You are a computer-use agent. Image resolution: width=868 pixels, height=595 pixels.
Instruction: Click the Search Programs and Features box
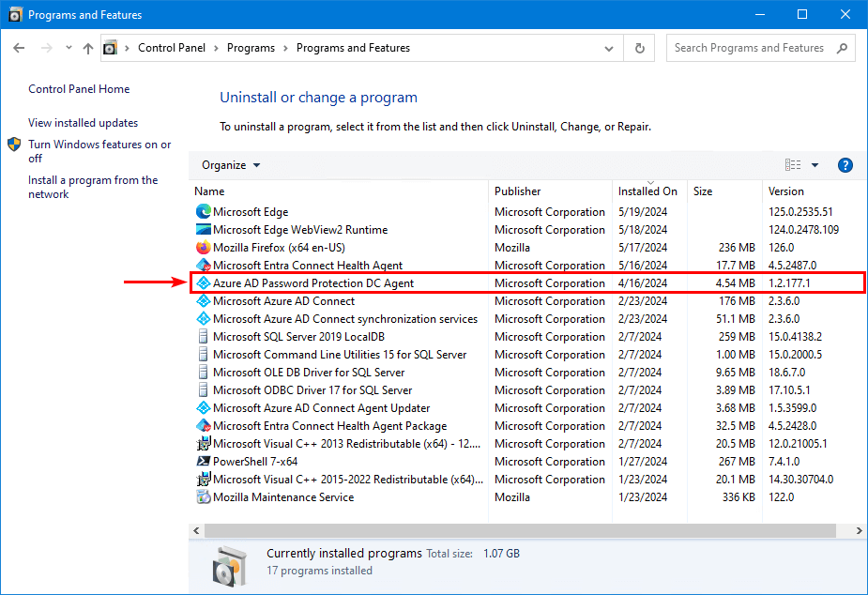(x=751, y=48)
